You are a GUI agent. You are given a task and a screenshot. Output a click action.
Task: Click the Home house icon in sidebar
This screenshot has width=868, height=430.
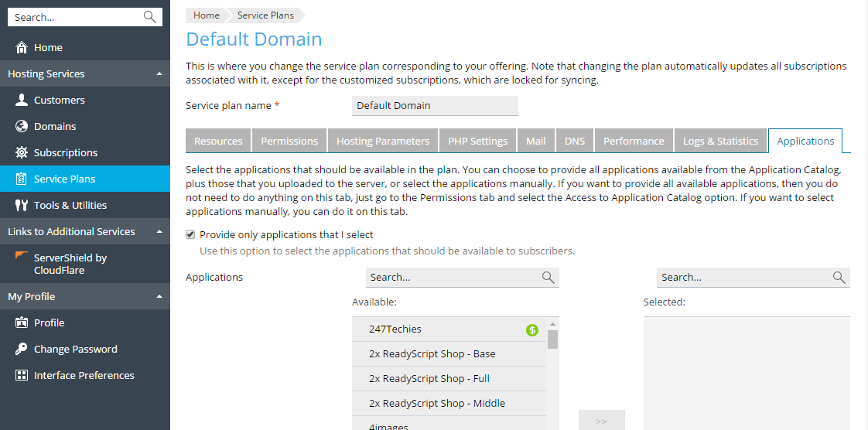[21, 47]
